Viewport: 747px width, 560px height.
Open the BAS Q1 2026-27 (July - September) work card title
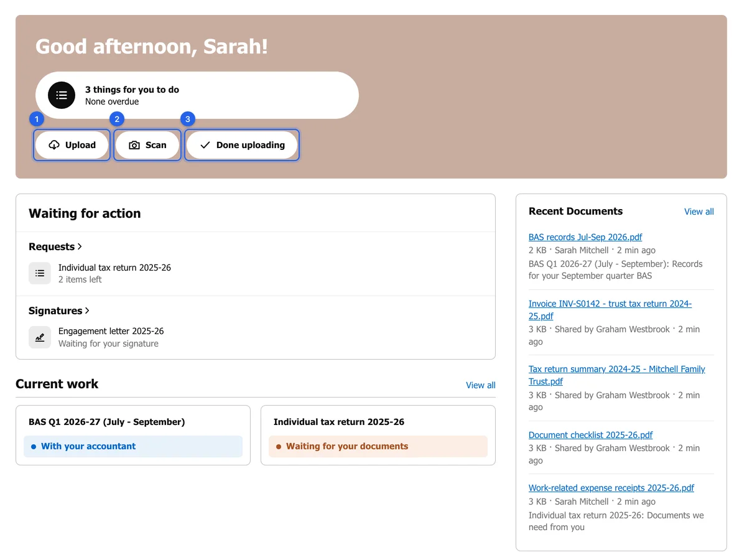[x=107, y=422]
